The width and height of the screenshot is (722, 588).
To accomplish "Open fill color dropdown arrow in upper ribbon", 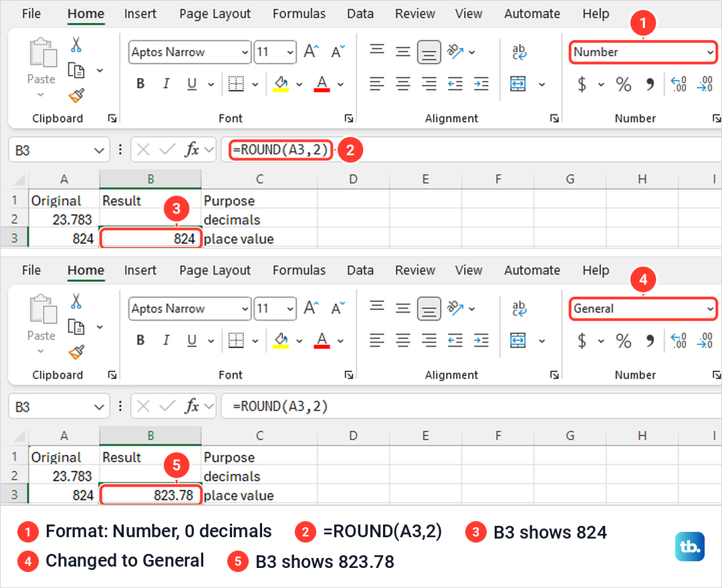I will 299,84.
